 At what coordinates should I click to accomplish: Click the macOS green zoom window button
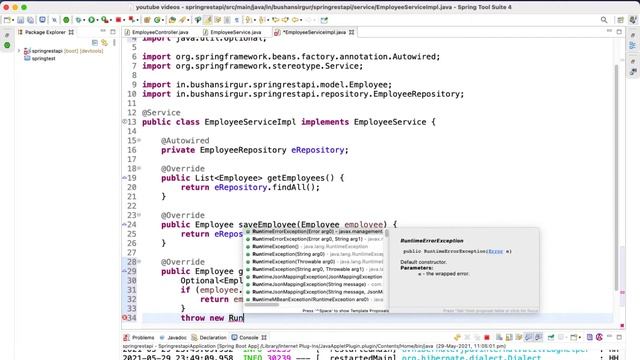24,7
